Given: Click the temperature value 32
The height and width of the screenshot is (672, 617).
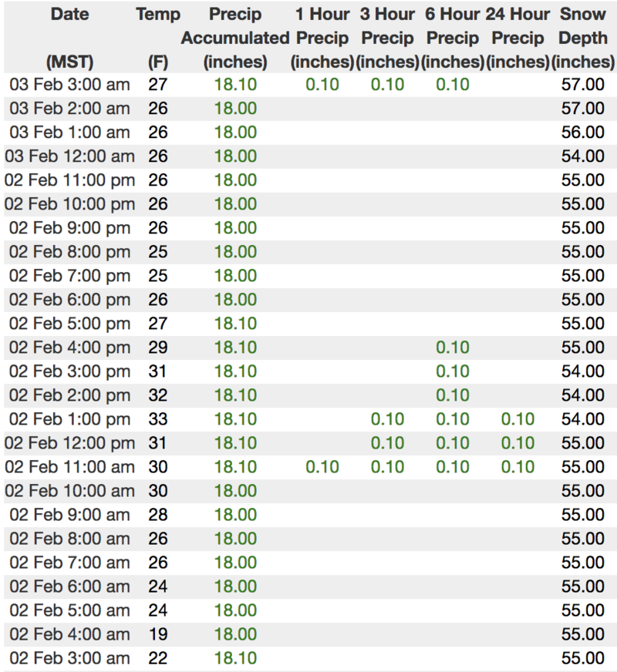Looking at the screenshot, I should pos(157,395).
